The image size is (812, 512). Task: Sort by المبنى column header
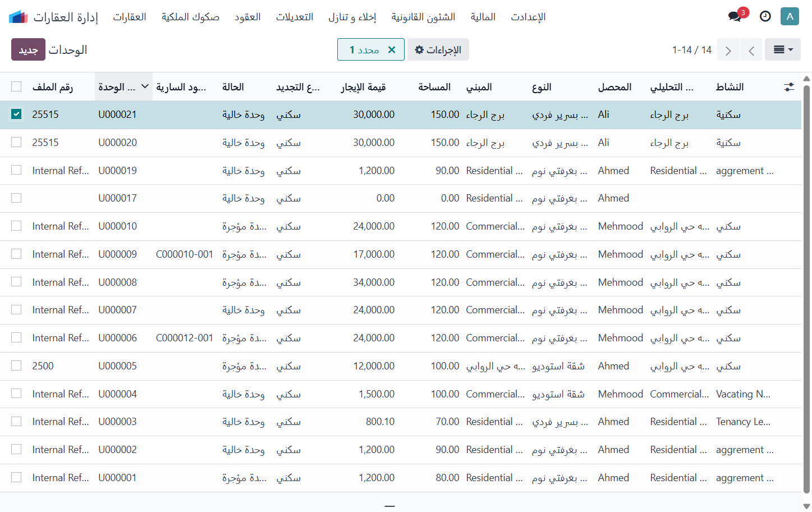point(479,86)
